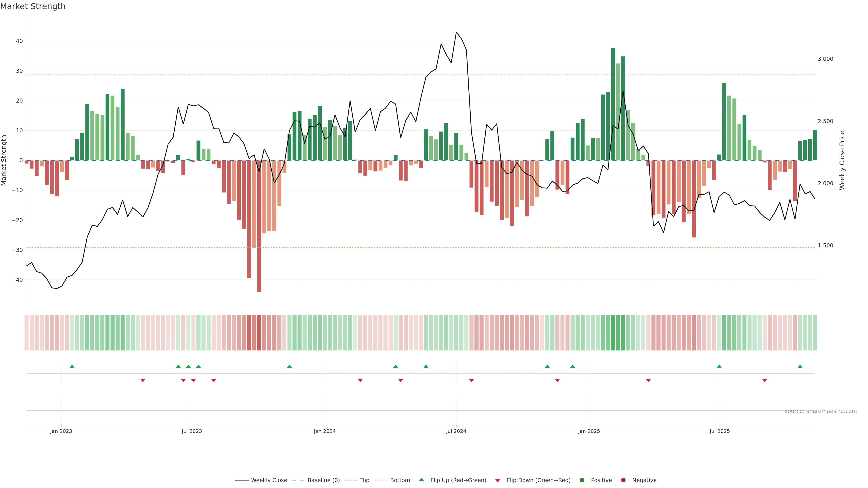Click the last green flip-up triangle marker
868x488 pixels.
pyautogui.click(x=800, y=366)
